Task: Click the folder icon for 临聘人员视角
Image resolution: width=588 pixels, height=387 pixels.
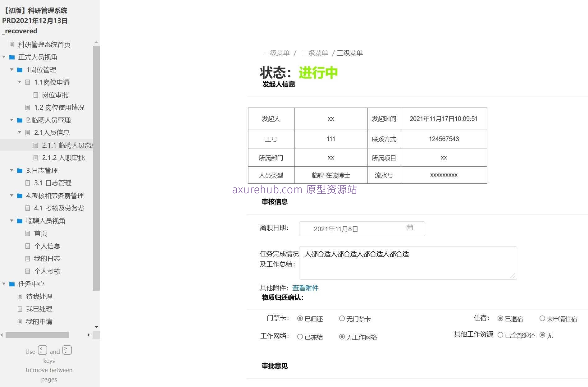Action: [x=20, y=221]
